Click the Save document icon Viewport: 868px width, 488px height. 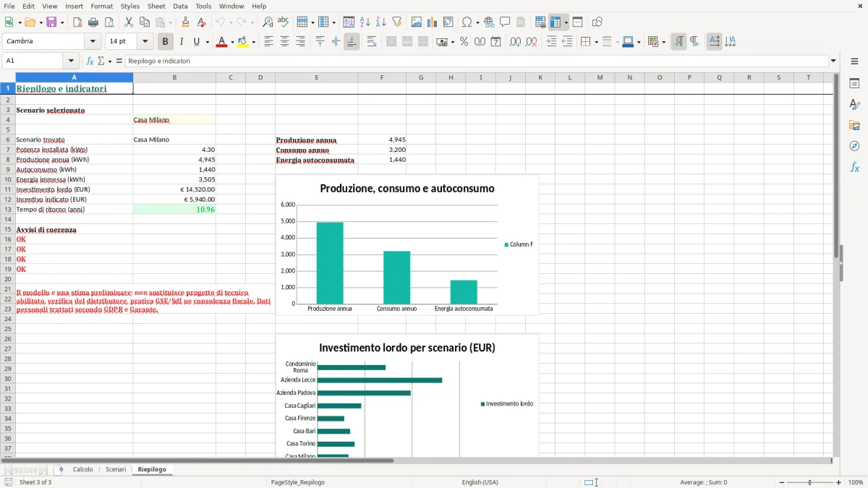coord(51,22)
